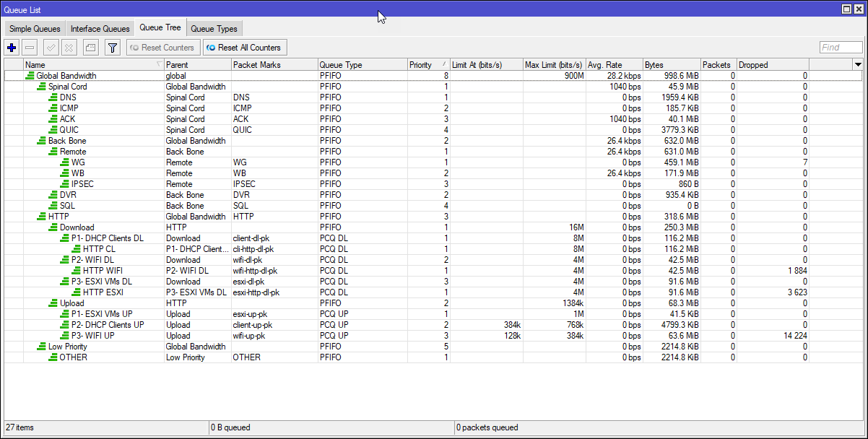868x439 pixels.
Task: Click into the Find search field
Action: [x=841, y=48]
